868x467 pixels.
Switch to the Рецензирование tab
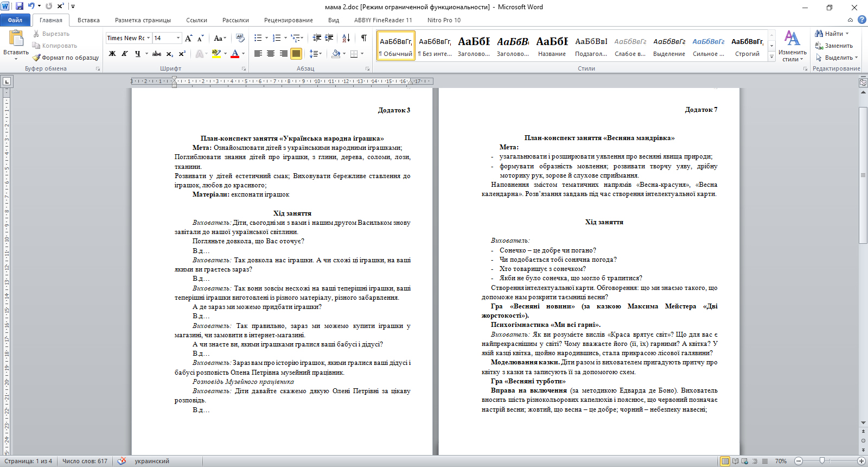tap(289, 20)
